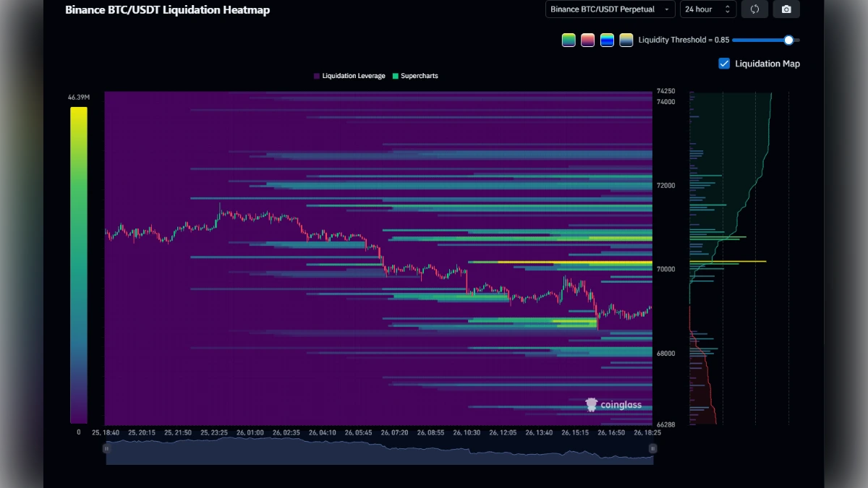Open the Binance BTC/USDT Perpetual dropdown
The image size is (868, 488).
[609, 9]
